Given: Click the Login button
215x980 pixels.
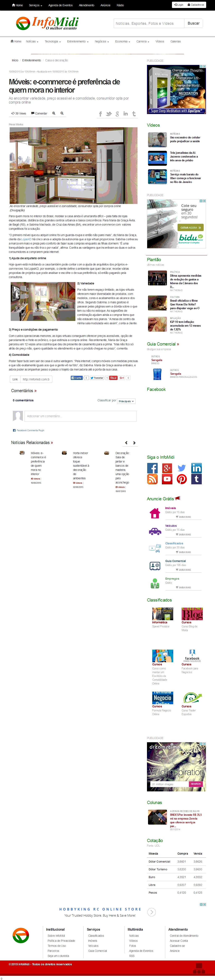Looking at the screenshot, I should tap(178, 5).
